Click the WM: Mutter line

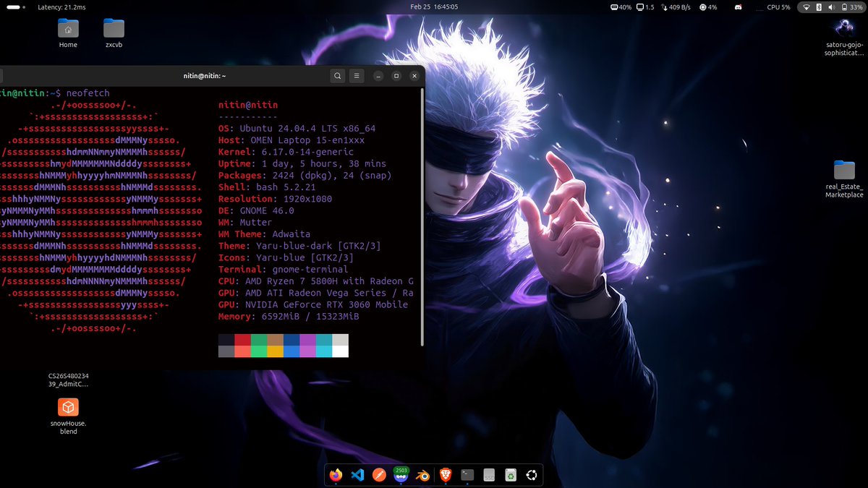pyautogui.click(x=245, y=222)
